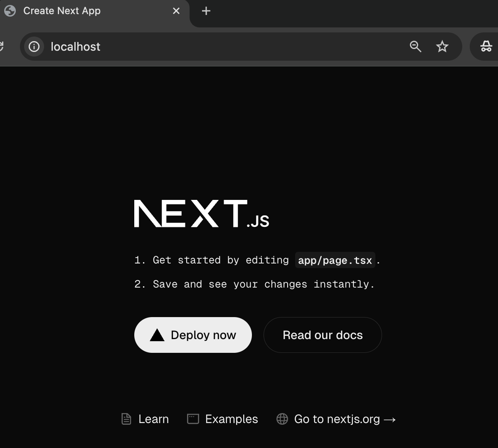This screenshot has height=448, width=498.
Task: Click the globe icon beside Go to nextjs.org
Action: [x=282, y=419]
